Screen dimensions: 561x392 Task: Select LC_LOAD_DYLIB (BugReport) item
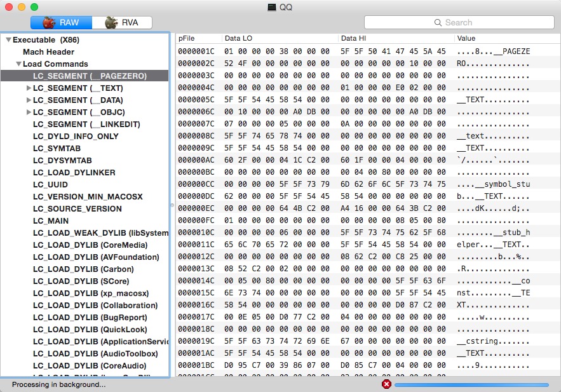click(90, 318)
